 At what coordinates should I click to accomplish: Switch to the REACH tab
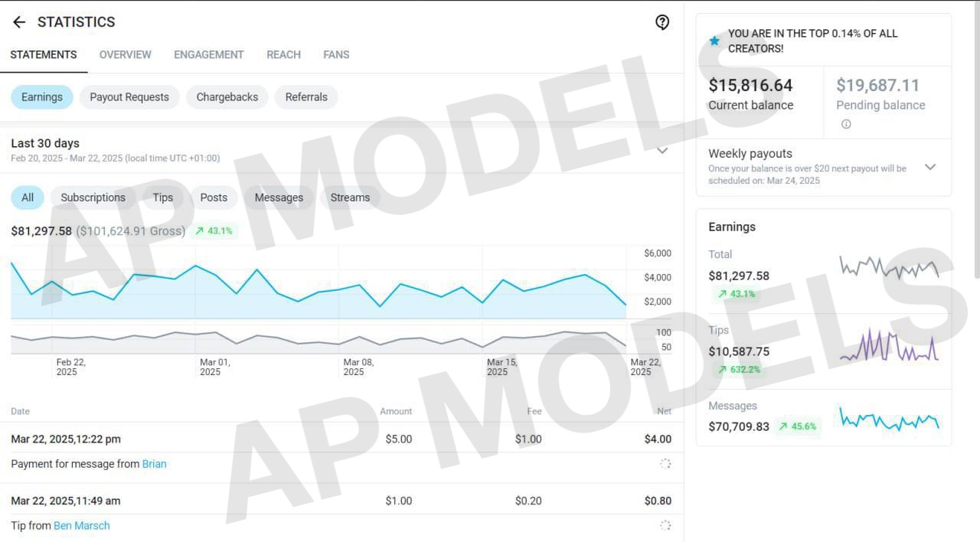[283, 55]
